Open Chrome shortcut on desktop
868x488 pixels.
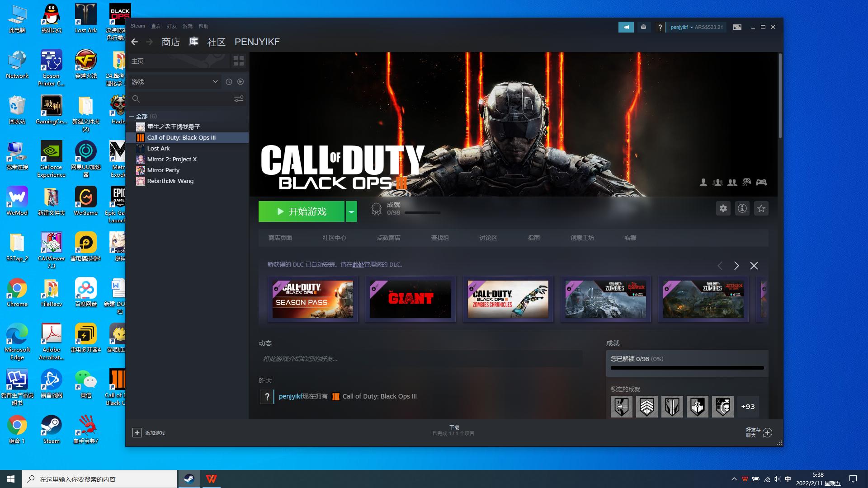tap(17, 292)
